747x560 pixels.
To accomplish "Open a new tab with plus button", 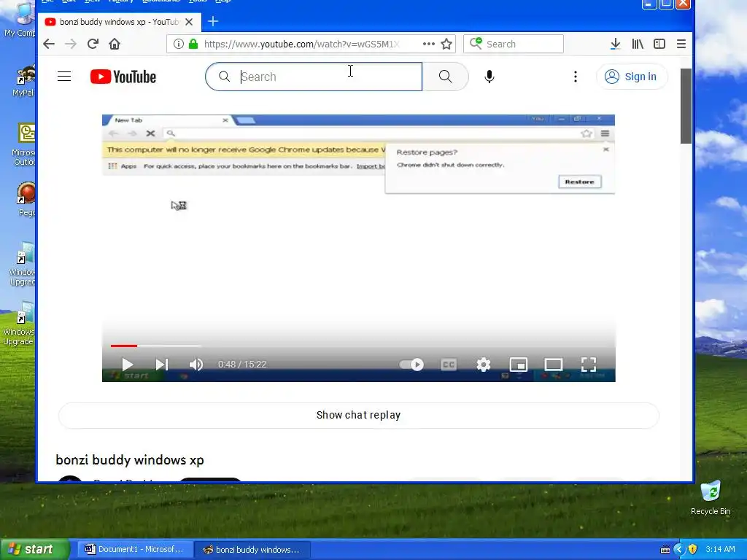I will point(213,21).
